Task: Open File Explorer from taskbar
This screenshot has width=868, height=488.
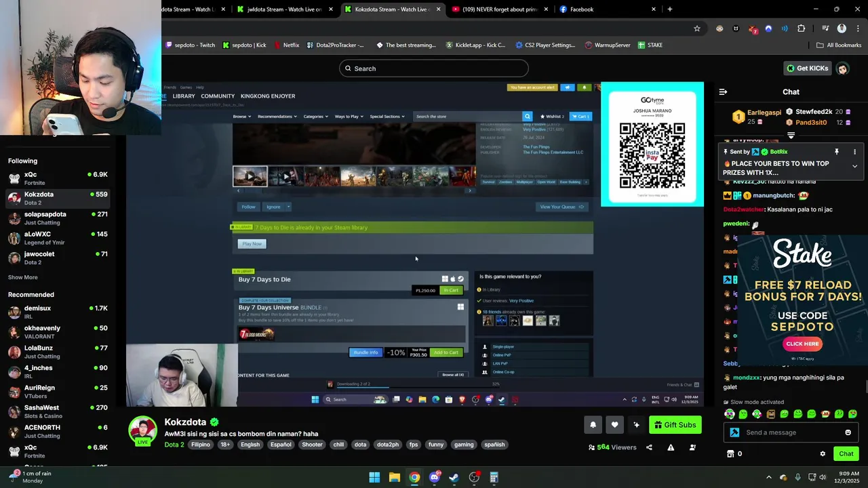Action: click(x=394, y=477)
